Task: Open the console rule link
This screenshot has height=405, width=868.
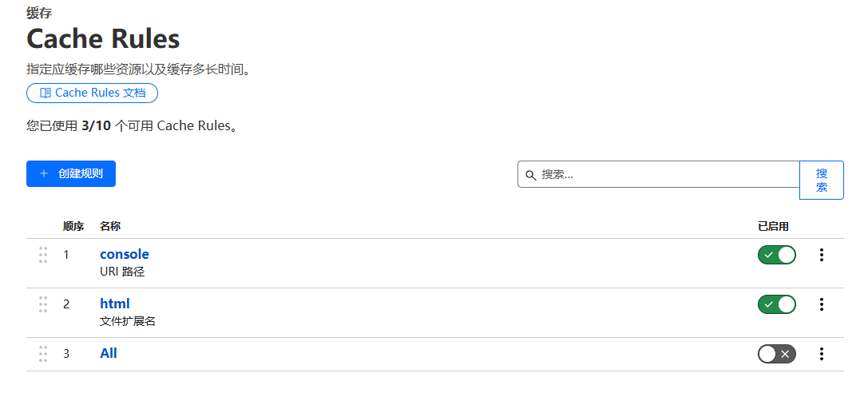Action: click(x=124, y=254)
